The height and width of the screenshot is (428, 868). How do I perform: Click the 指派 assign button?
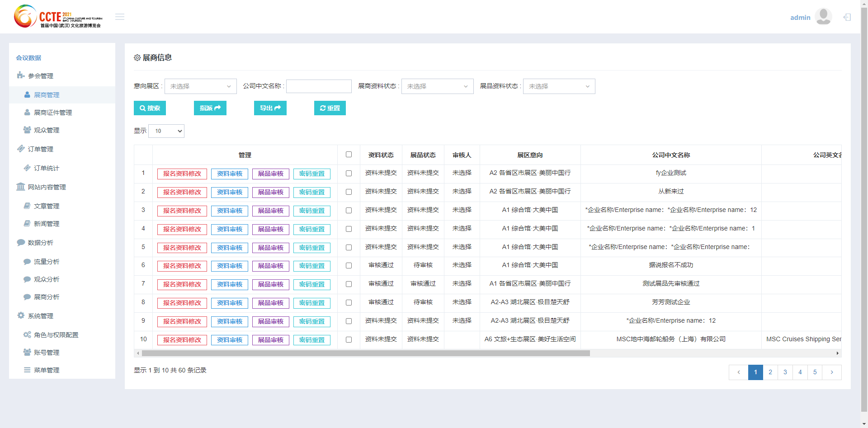click(210, 108)
